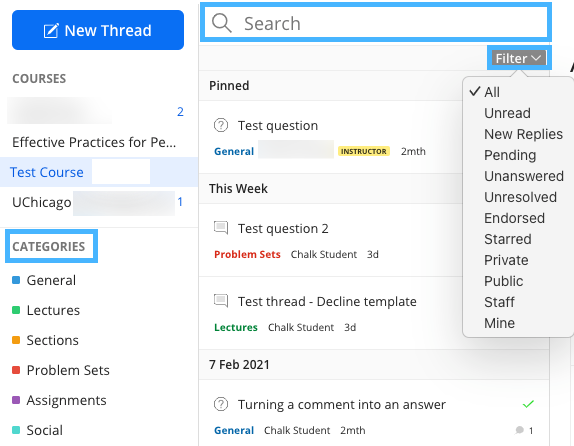Pick the Starred filter option

click(507, 239)
